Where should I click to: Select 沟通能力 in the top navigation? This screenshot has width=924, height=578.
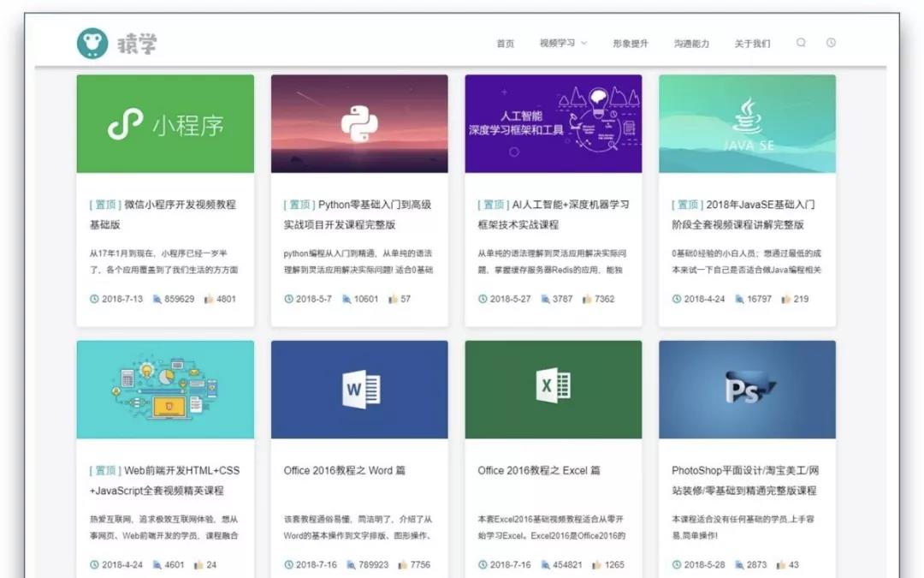tap(691, 44)
